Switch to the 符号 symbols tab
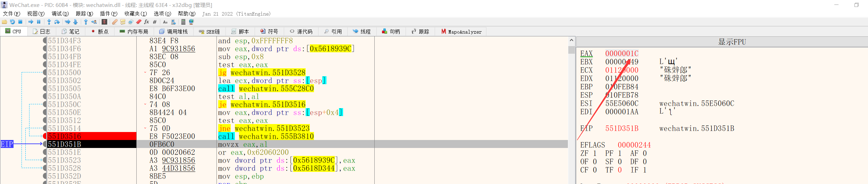Screen dimensions: 868x184 [x=269, y=32]
